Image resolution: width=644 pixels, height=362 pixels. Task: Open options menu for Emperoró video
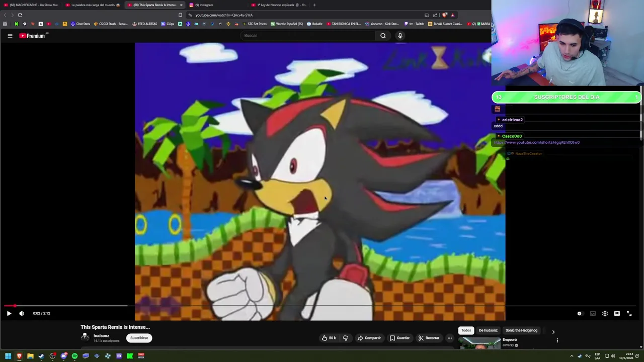pyautogui.click(x=557, y=340)
